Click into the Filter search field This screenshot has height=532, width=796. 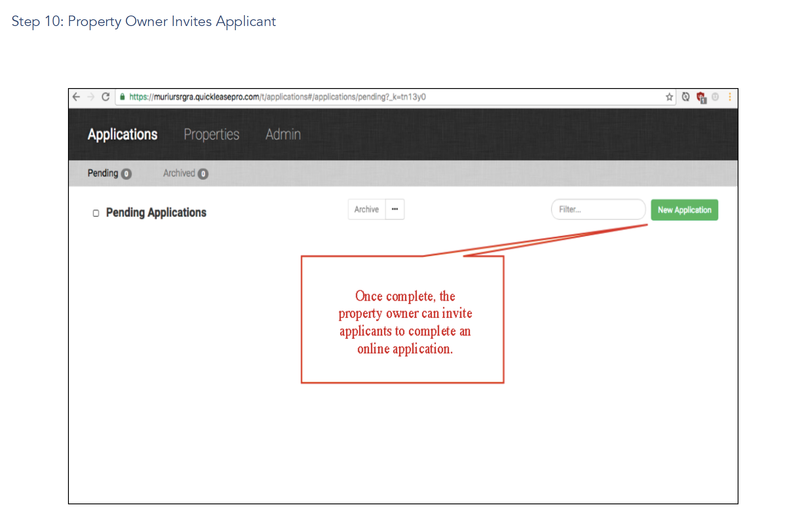(x=598, y=209)
